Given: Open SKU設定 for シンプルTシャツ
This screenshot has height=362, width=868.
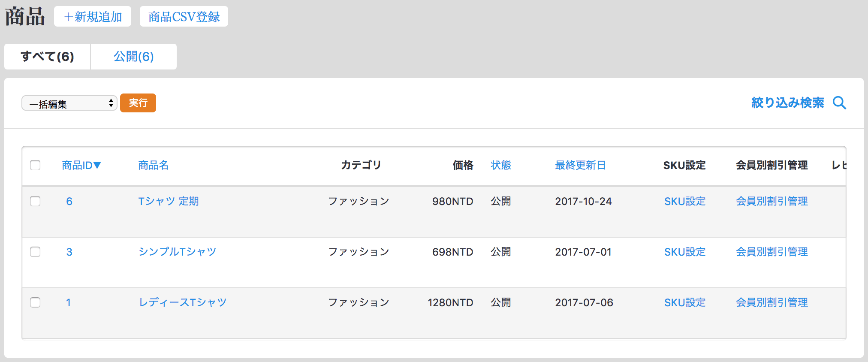Looking at the screenshot, I should [x=684, y=252].
